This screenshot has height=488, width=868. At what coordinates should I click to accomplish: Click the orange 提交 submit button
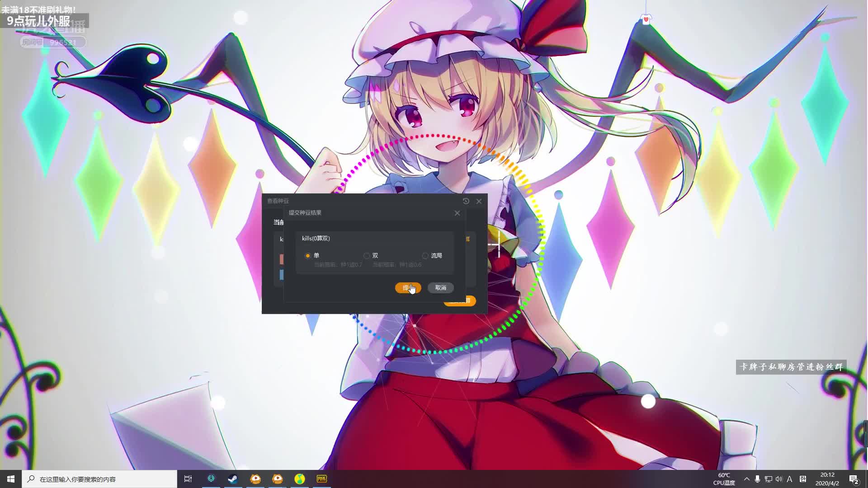click(408, 288)
